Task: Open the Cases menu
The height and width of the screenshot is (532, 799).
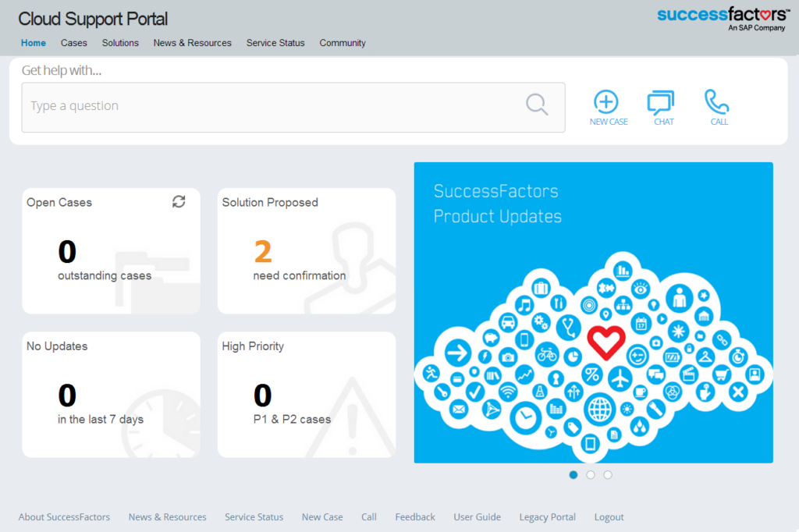Action: tap(74, 43)
